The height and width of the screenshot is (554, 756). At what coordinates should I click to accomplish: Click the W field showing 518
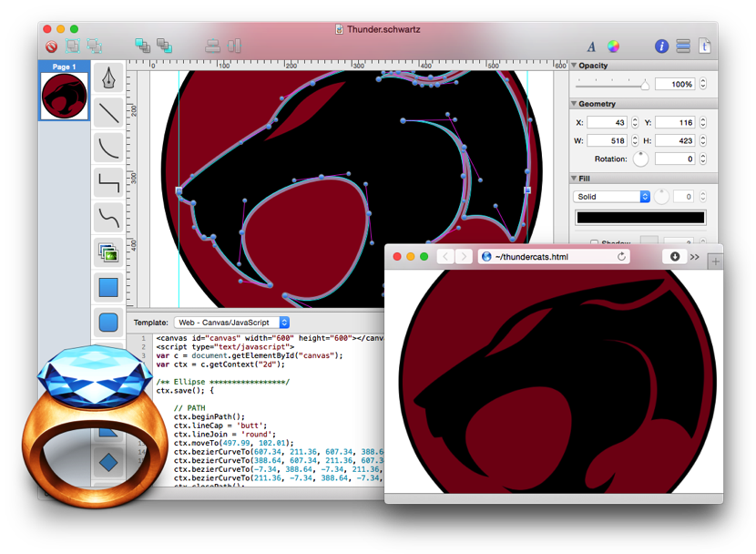click(607, 141)
